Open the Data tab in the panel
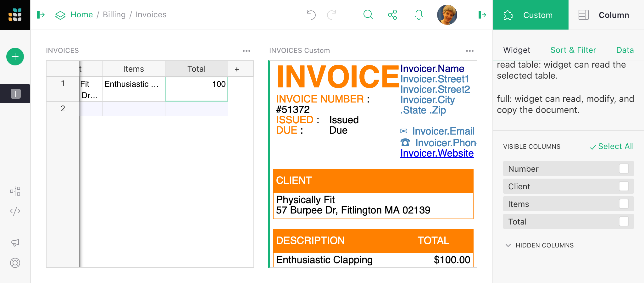 click(x=625, y=50)
